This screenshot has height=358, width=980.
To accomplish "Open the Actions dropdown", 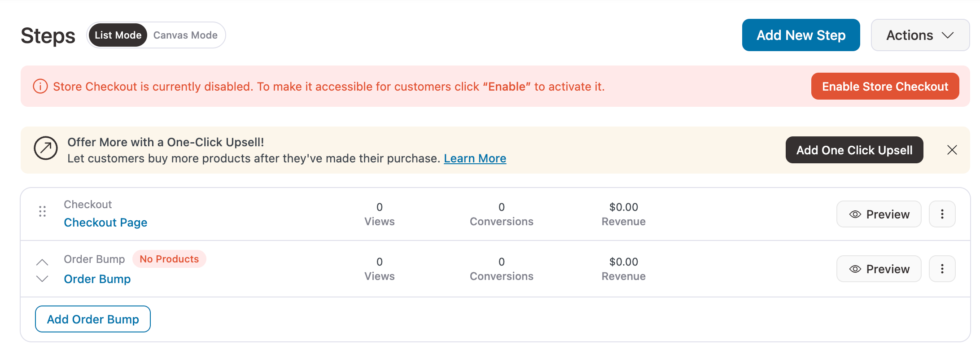I will click(x=919, y=35).
